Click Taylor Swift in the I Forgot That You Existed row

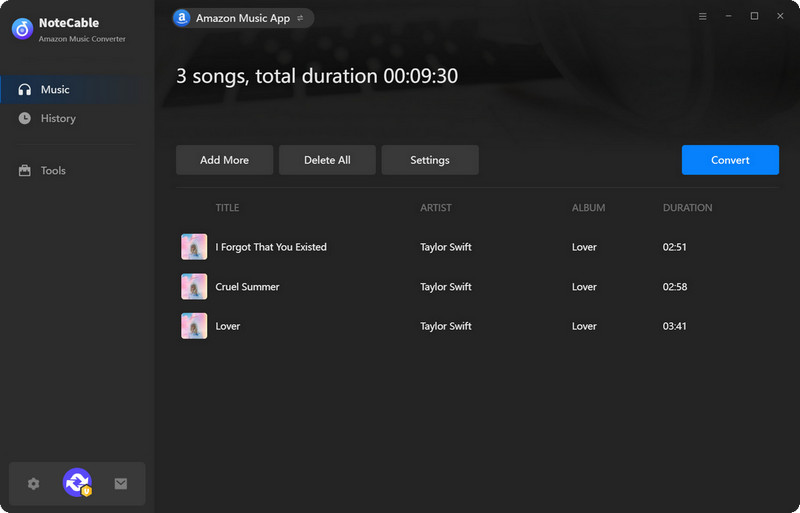tap(446, 247)
